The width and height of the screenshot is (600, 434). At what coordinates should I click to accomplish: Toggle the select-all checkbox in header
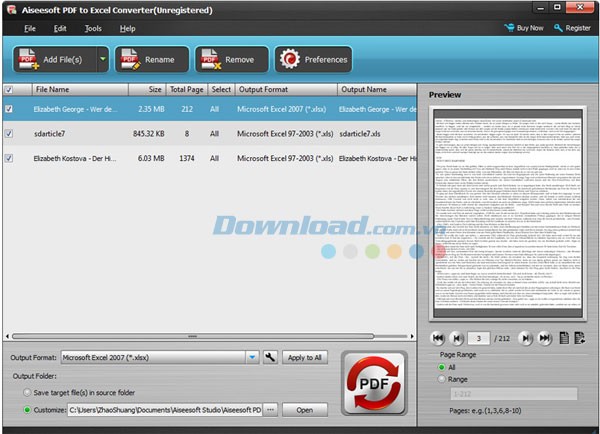point(8,90)
